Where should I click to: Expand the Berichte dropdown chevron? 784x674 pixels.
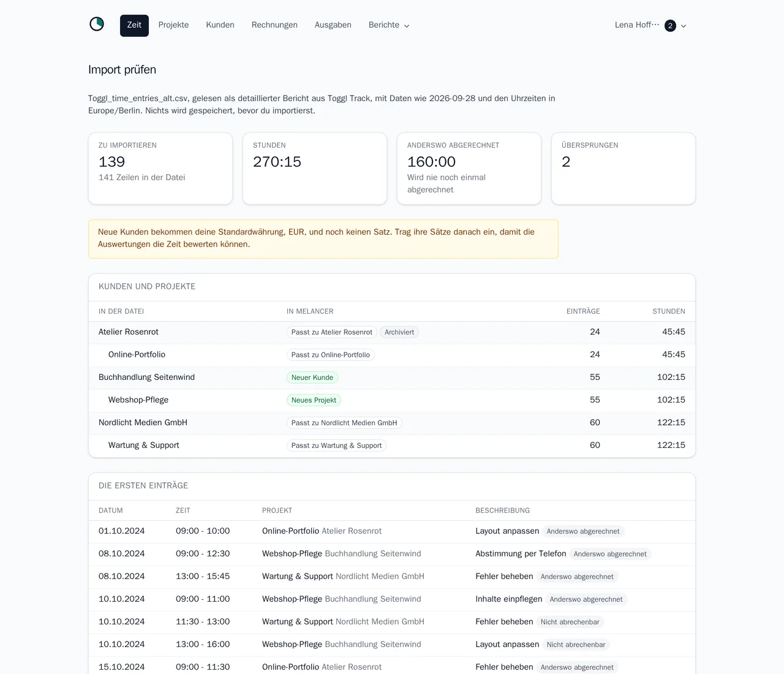[407, 26]
